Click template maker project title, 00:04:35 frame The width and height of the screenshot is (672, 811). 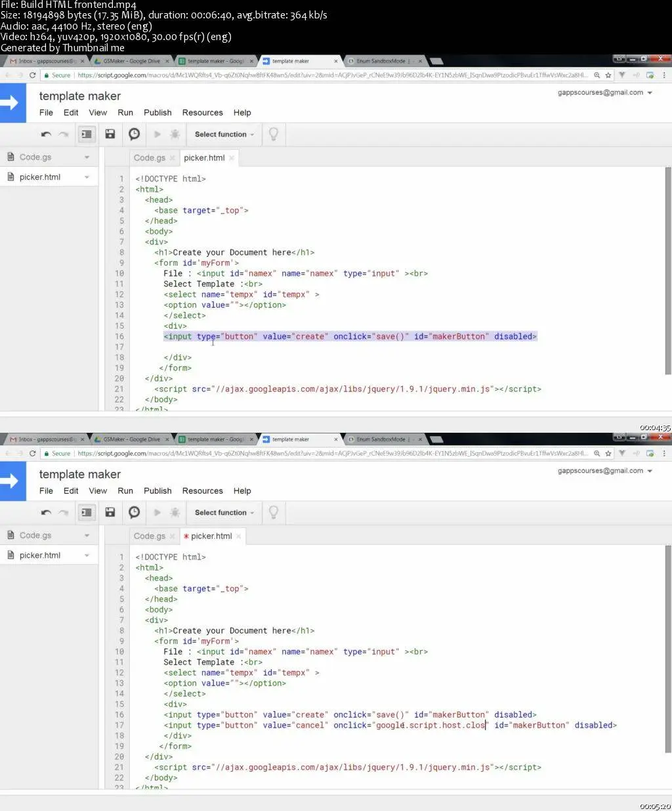tap(80, 96)
